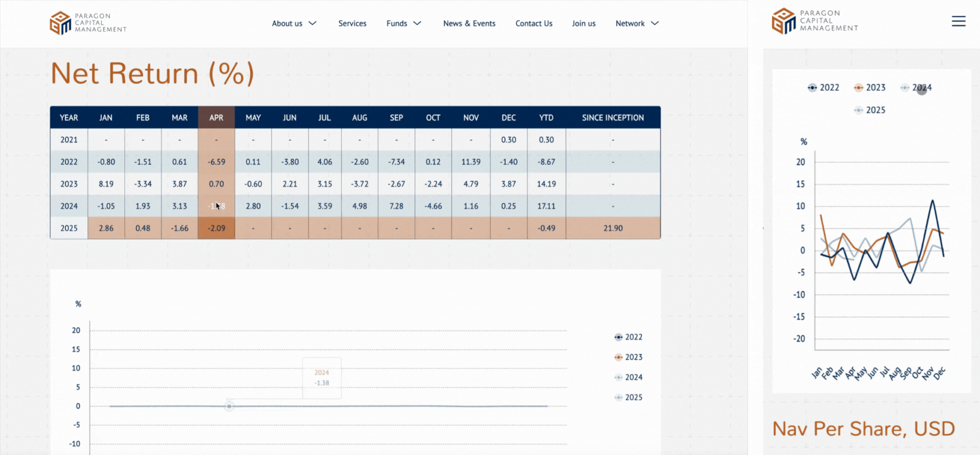
Task: Click the Join us link
Action: (583, 23)
